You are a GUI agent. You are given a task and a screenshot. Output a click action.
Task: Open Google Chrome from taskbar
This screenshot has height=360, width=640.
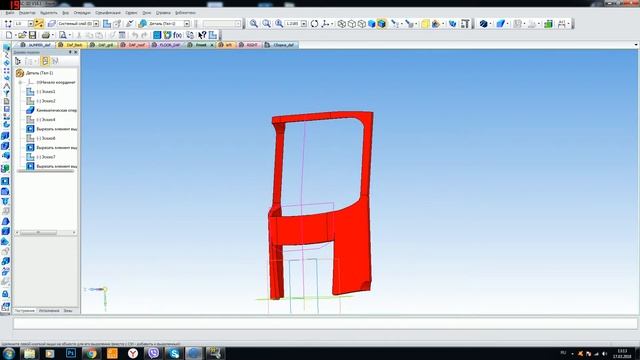(x=91, y=353)
